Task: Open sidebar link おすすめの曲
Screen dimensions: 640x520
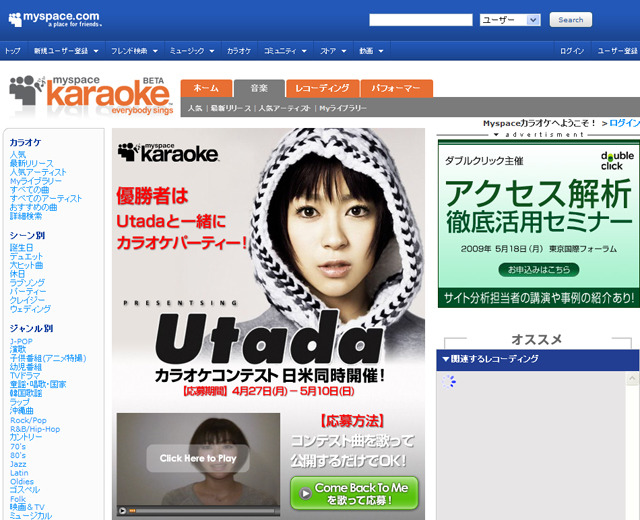Action: click(33, 207)
